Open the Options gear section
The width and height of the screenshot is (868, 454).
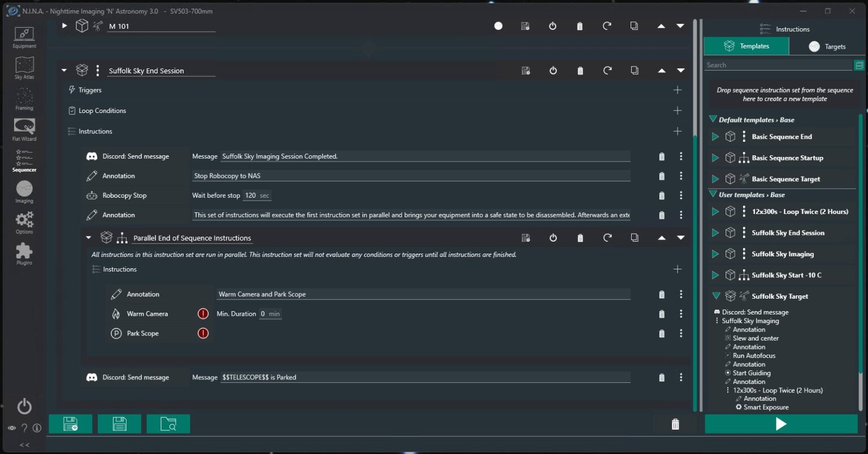coord(24,223)
